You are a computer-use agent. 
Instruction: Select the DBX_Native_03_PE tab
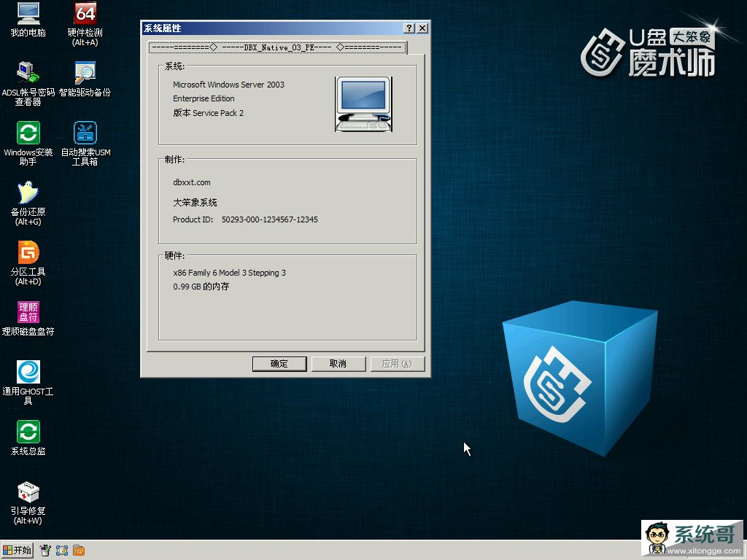(x=278, y=47)
